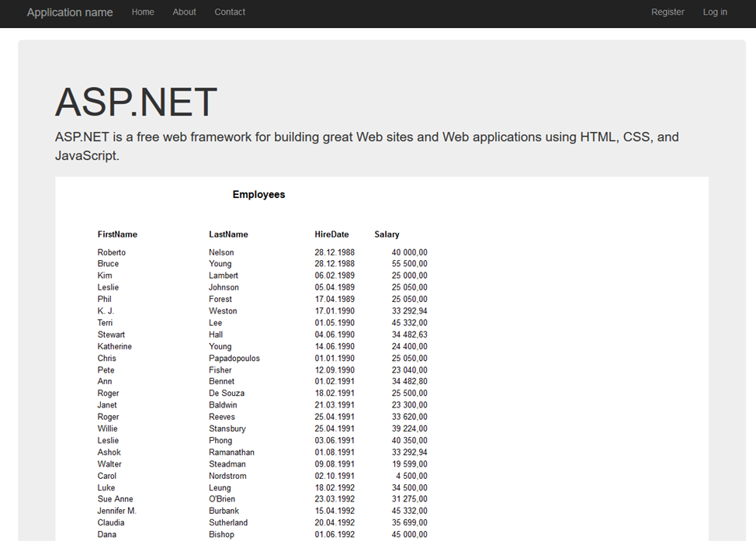Click salary value 40 000,00
756x541 pixels.
tap(409, 252)
